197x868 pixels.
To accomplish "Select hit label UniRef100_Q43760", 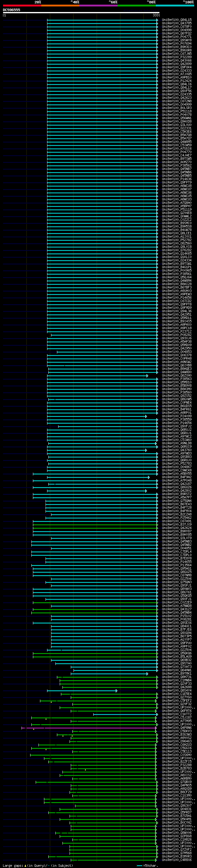I will (177, 450).
